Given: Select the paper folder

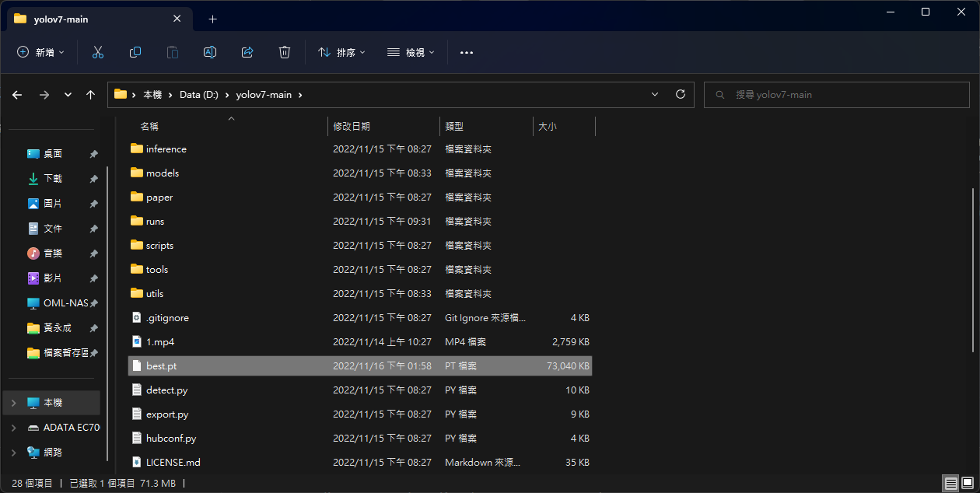Looking at the screenshot, I should pyautogui.click(x=360, y=197).
